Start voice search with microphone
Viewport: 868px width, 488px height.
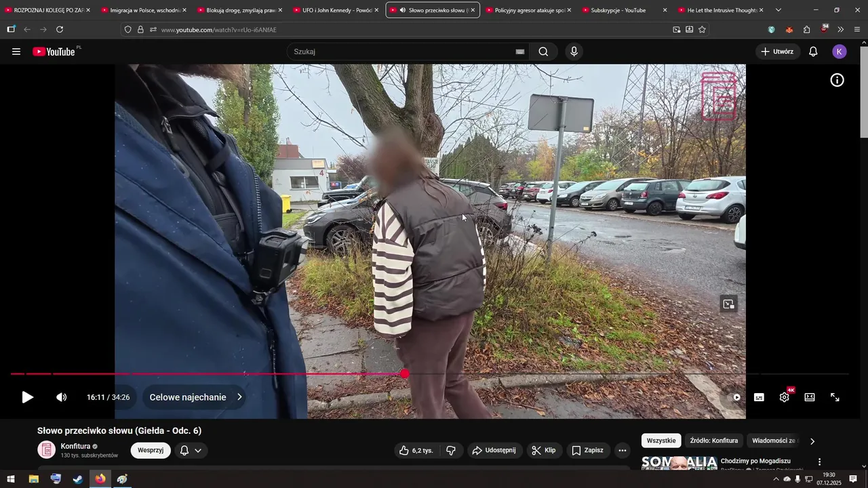(x=574, y=52)
